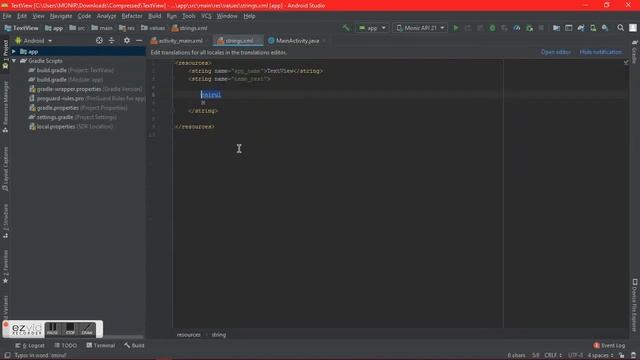This screenshot has width=640, height=360.
Task: Open the TODO tool window
Action: click(66, 345)
